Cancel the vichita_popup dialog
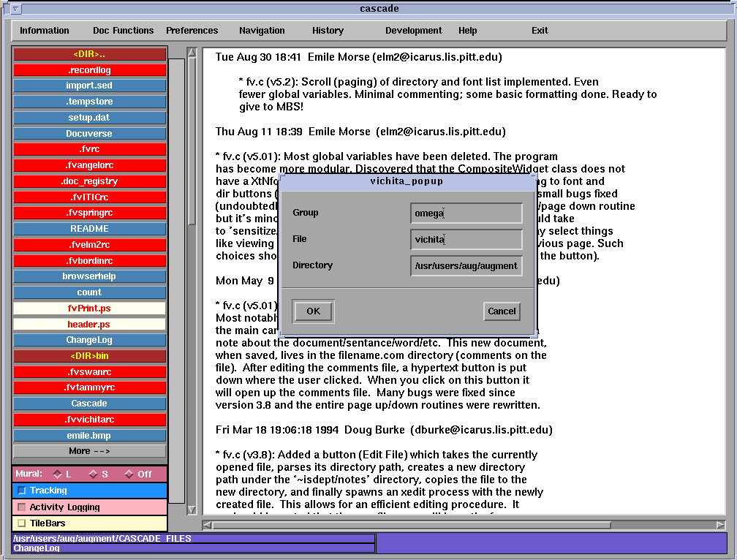Viewport: 737px width, 560px height. coord(502,311)
